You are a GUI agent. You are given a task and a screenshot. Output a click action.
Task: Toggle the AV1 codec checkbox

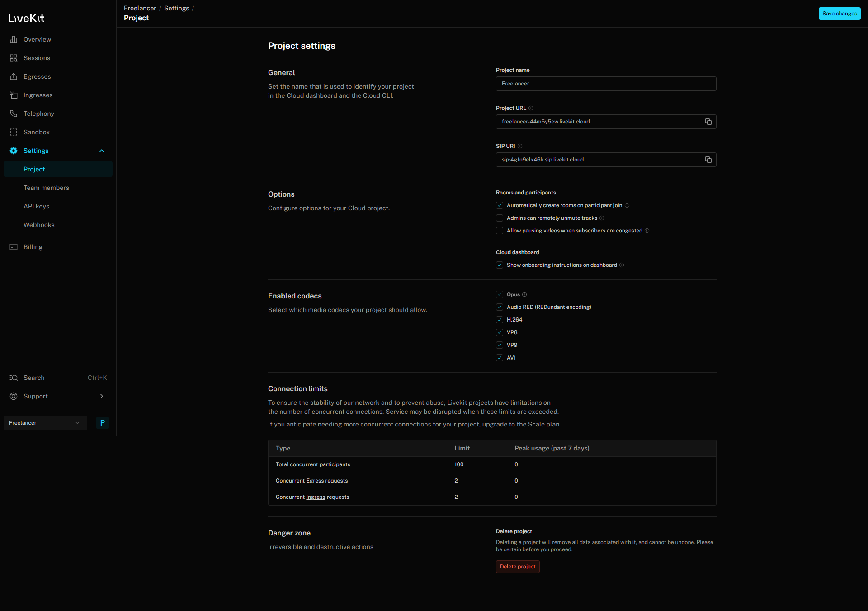click(x=500, y=358)
